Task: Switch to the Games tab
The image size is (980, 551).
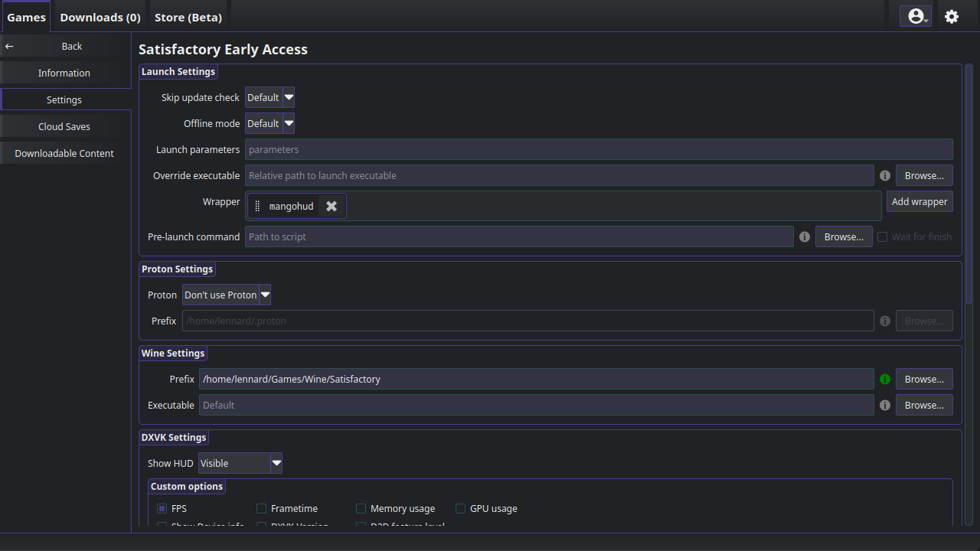Action: (27, 17)
